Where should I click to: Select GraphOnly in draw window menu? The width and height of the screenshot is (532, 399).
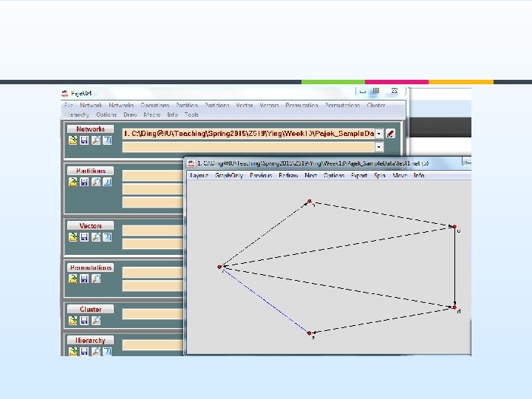point(229,175)
